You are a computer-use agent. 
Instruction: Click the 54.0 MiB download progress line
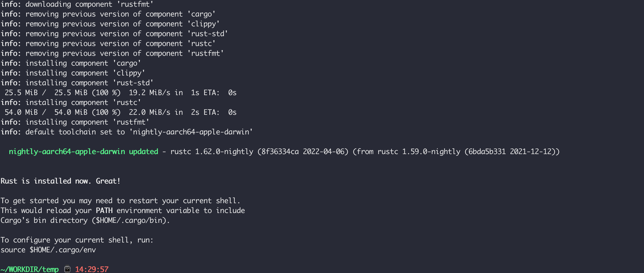[x=120, y=112]
